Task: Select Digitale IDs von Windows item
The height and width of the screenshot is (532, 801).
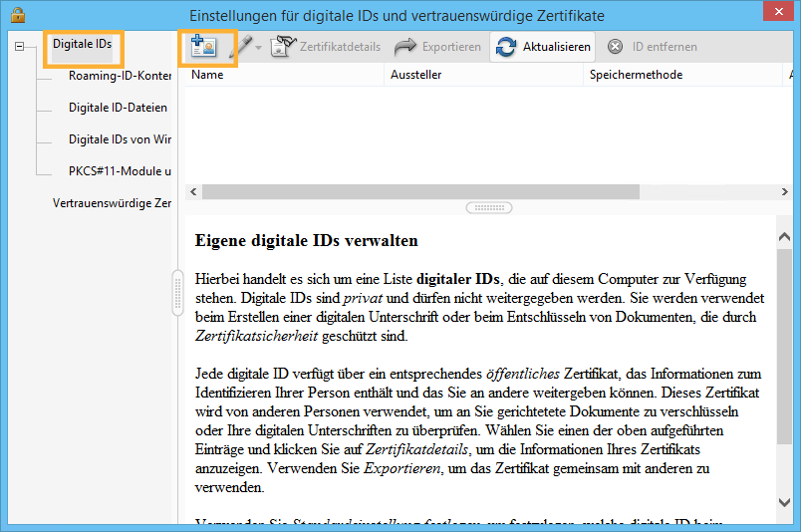Action: pos(120,139)
